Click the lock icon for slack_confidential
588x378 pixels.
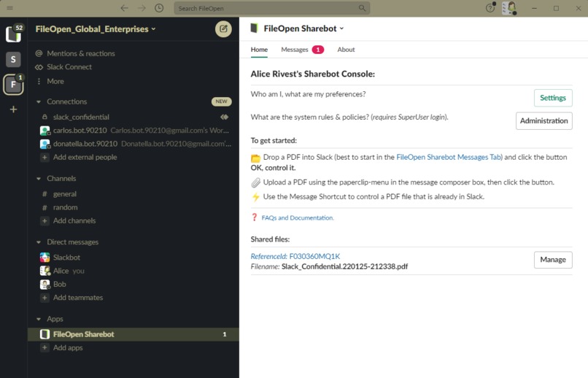45,117
